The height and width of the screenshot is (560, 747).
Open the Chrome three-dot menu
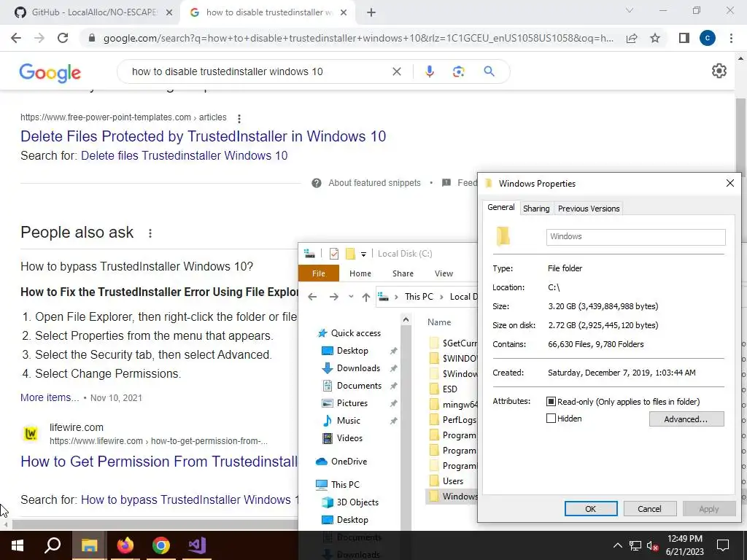click(731, 38)
